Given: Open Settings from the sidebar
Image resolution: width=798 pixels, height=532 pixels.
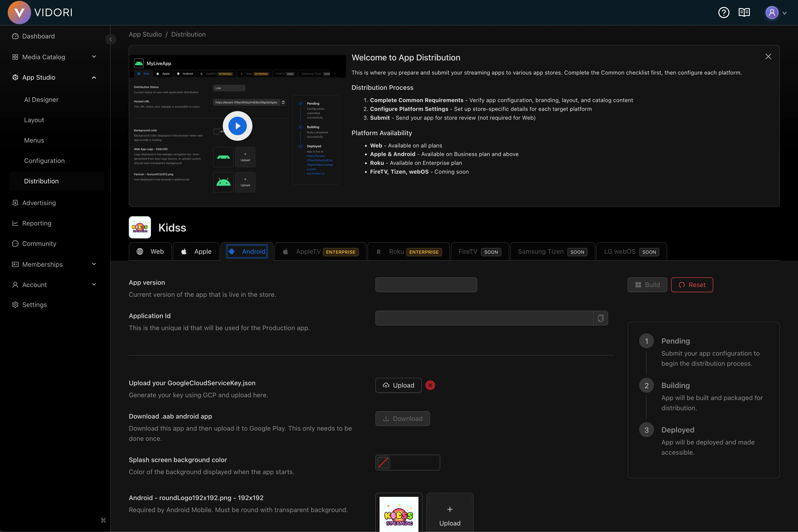Looking at the screenshot, I should (34, 305).
